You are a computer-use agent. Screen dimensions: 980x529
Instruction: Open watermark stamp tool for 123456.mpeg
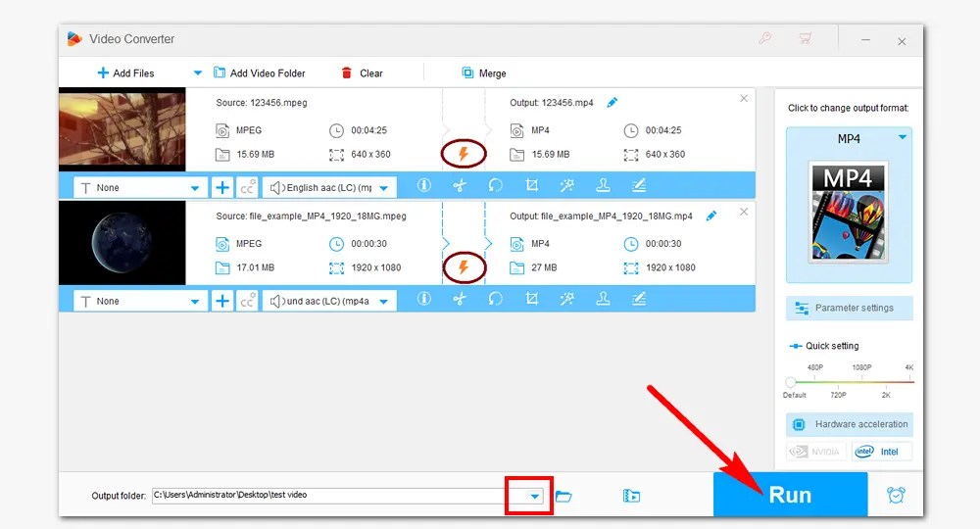point(603,185)
